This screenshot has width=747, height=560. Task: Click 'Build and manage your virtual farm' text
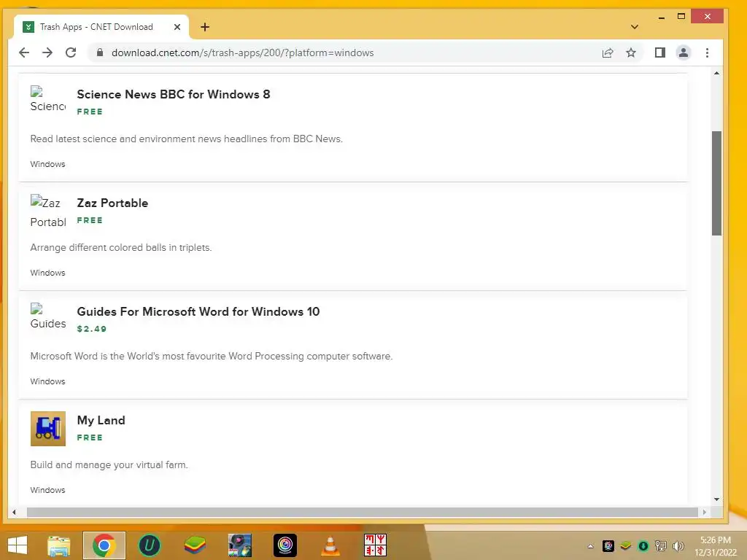(x=109, y=464)
